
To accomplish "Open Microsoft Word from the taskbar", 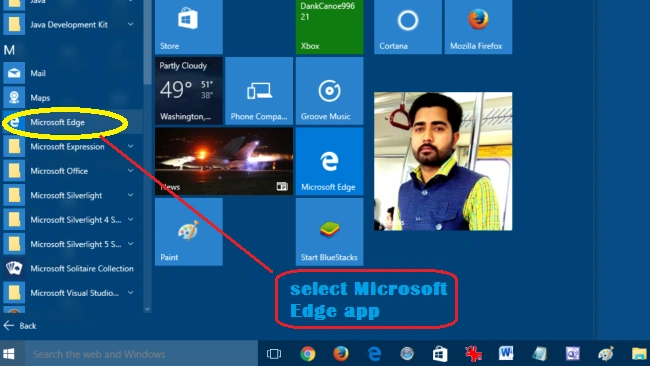I will coord(506,354).
